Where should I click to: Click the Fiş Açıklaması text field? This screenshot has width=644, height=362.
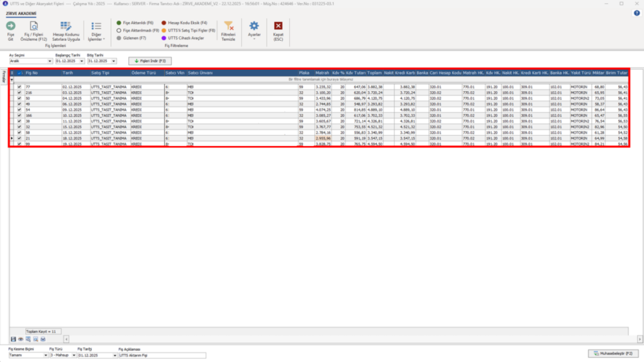[x=162, y=356]
